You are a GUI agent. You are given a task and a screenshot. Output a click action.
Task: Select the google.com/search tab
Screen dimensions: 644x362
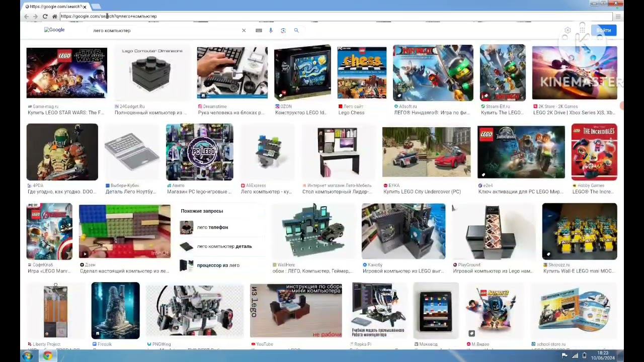(x=55, y=7)
